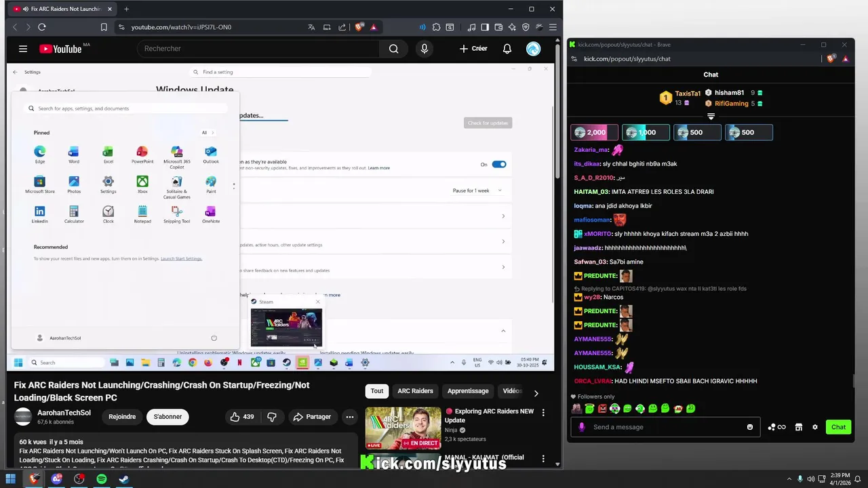The width and height of the screenshot is (868, 488).
Task: Click chat message from HAITAM_03 about roles
Action: [x=644, y=192]
